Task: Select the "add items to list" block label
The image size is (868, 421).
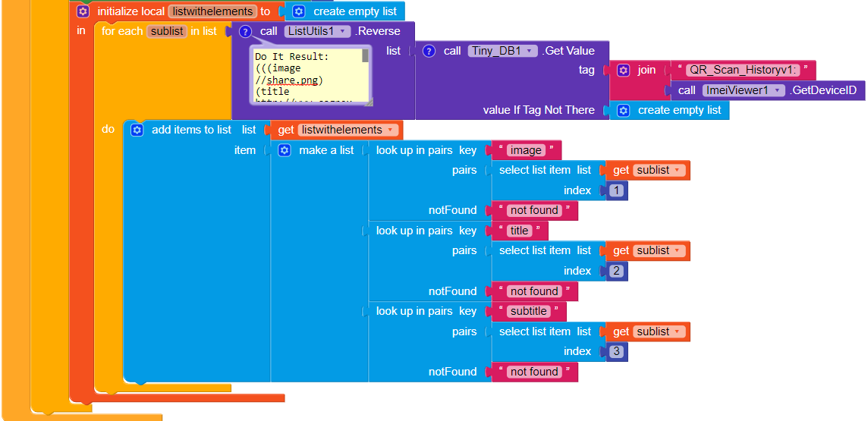Action: pyautogui.click(x=191, y=130)
